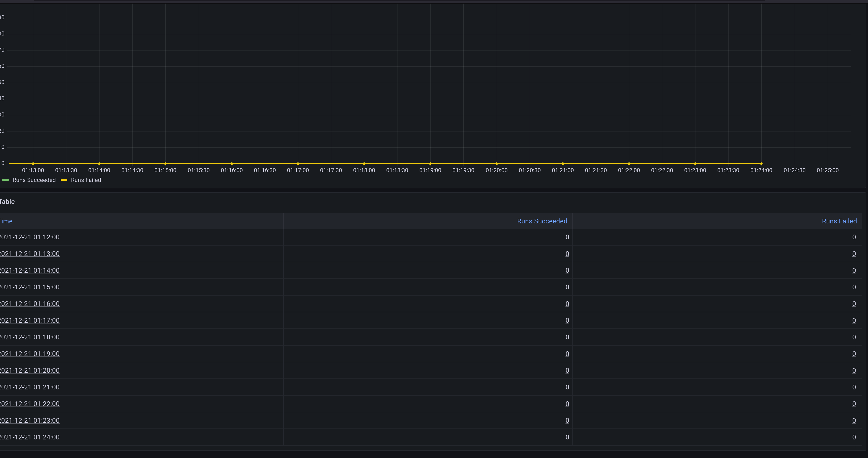
Task: Open the 2021-12-21 01:12:00 time link
Action: 30,237
